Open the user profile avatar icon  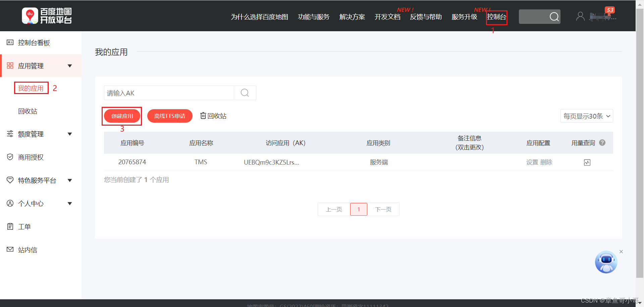(580, 16)
